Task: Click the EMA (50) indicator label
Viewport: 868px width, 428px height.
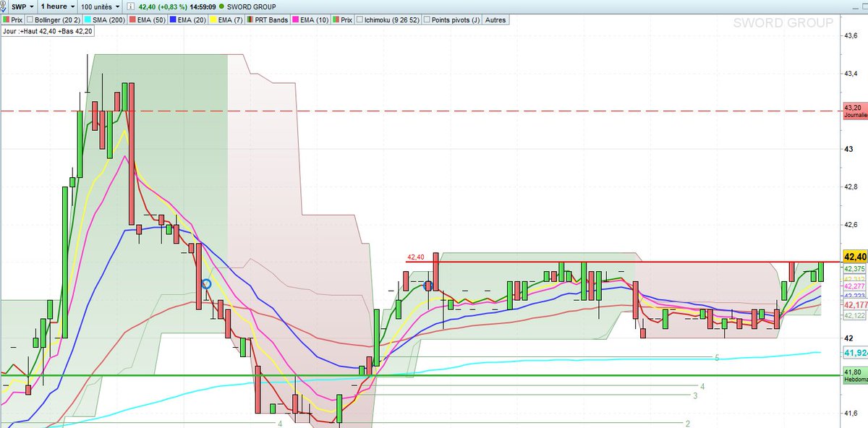Action: (153, 20)
